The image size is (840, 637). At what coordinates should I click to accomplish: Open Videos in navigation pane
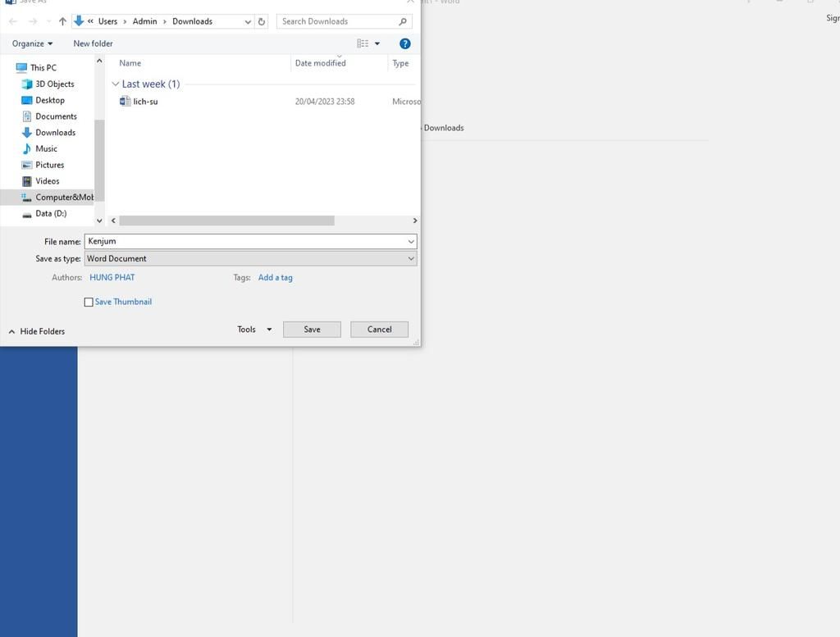click(x=40, y=181)
